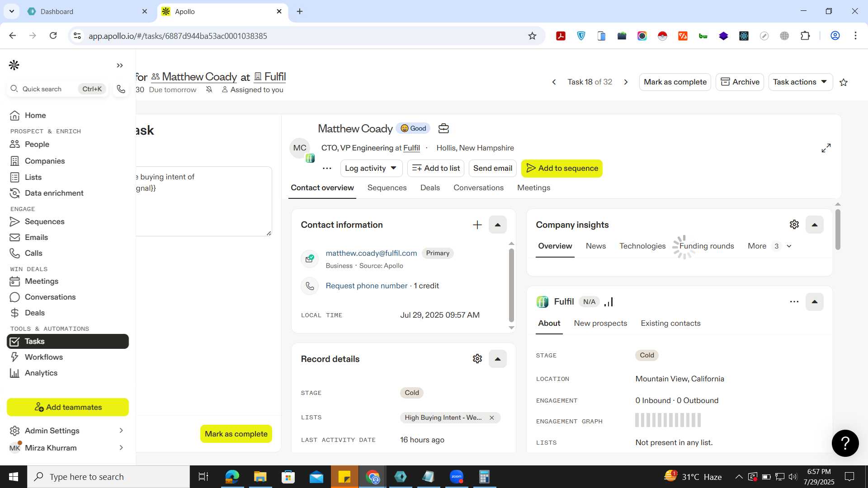This screenshot has height=488, width=868.
Task: Open the contact three-dots more menu
Action: [327, 169]
